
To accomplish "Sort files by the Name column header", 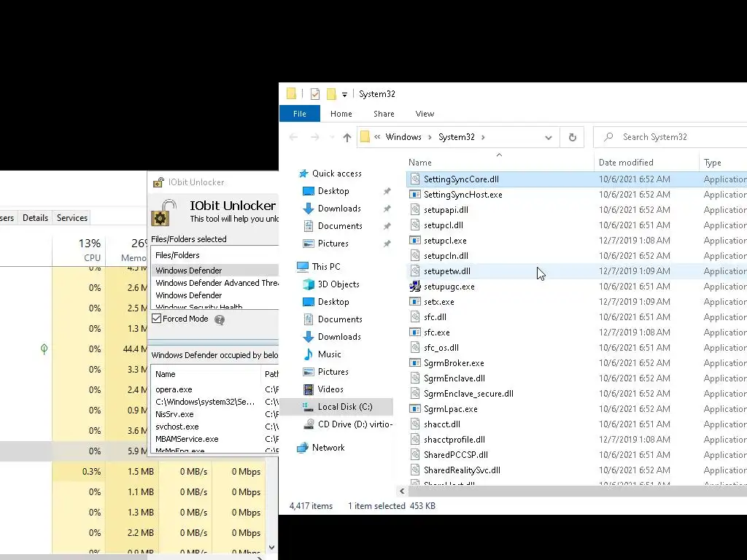I will (419, 163).
